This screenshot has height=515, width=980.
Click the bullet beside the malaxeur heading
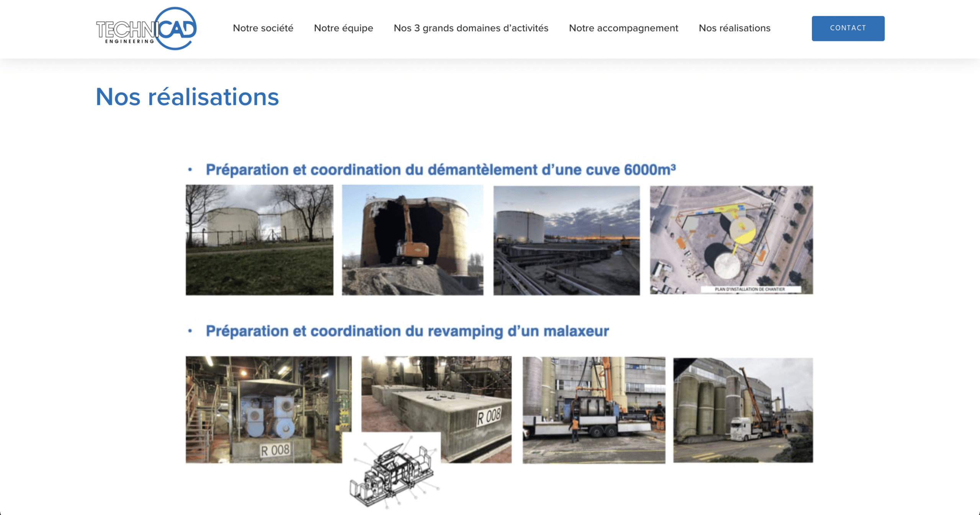pyautogui.click(x=190, y=331)
